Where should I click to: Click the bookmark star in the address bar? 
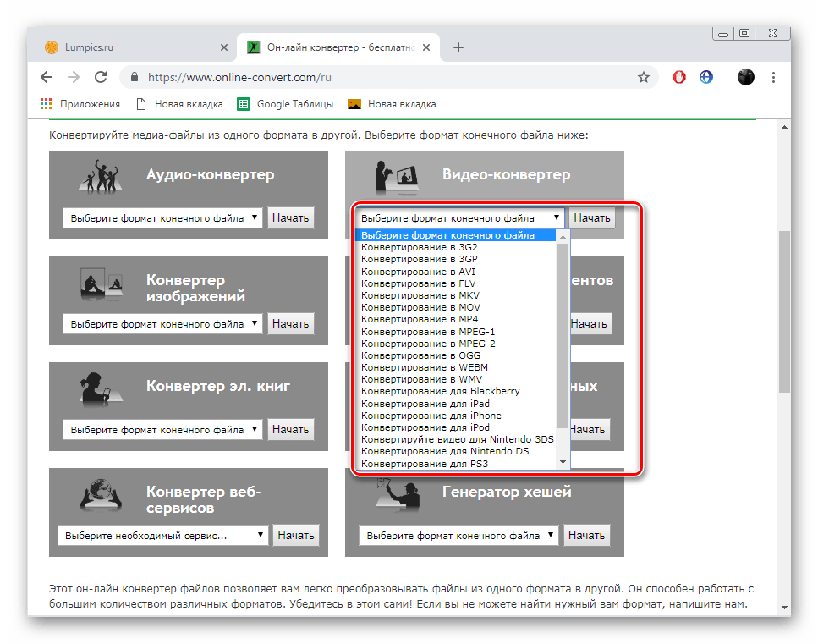click(x=643, y=76)
